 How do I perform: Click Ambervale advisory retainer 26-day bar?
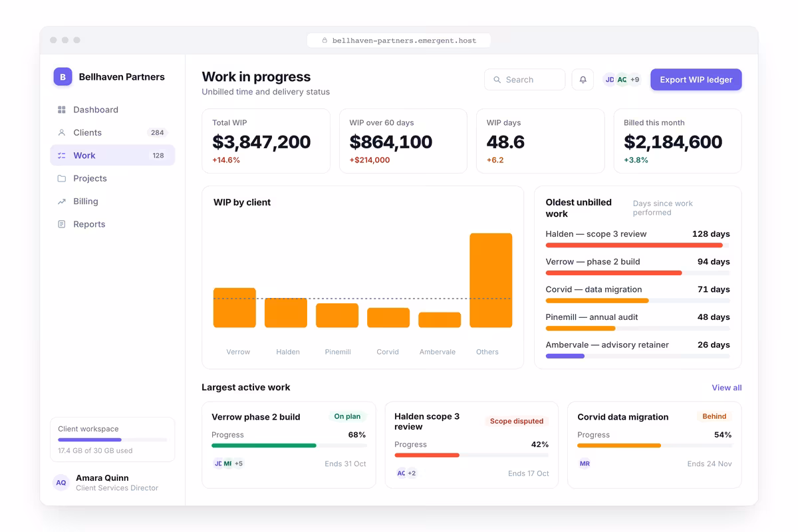638,356
